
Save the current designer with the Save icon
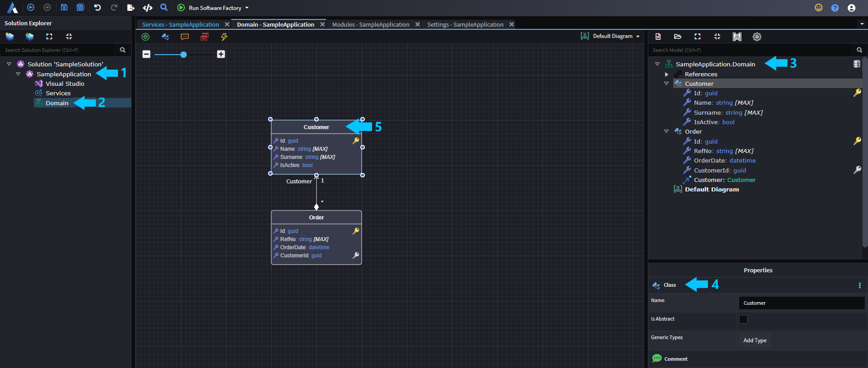pos(64,8)
